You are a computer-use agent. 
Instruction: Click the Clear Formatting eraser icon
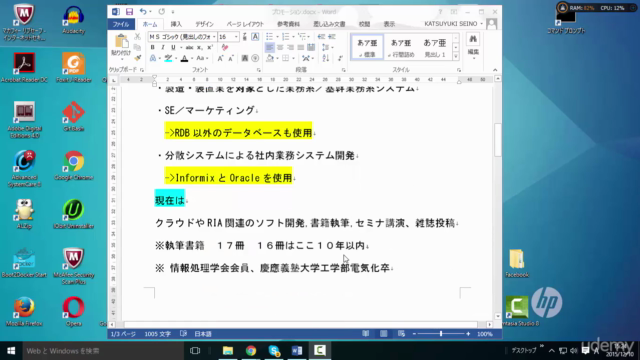click(x=224, y=47)
